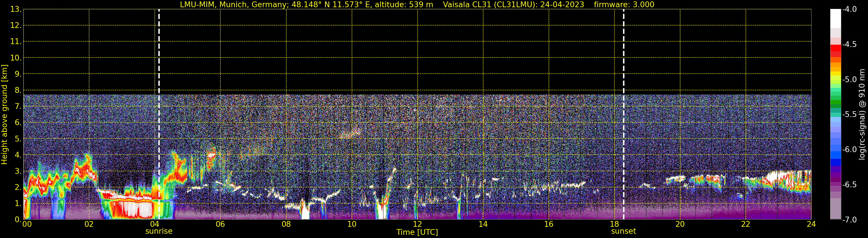Click the 02 time axis tick label
The height and width of the screenshot is (238, 868).
(x=89, y=224)
